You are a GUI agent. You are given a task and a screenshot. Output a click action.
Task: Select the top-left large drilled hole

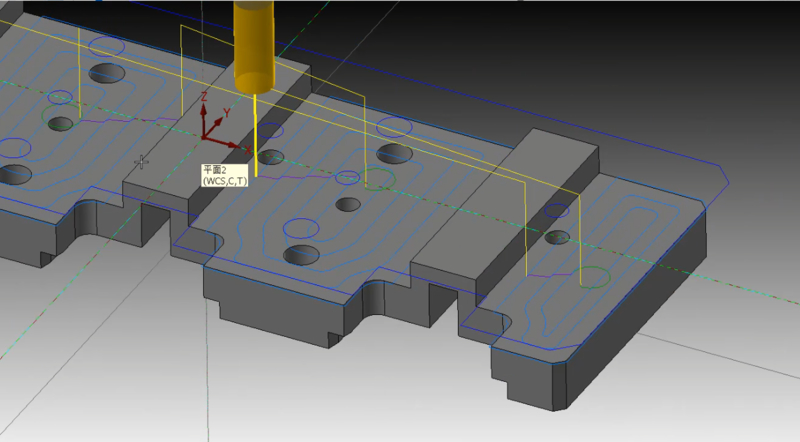point(106,73)
